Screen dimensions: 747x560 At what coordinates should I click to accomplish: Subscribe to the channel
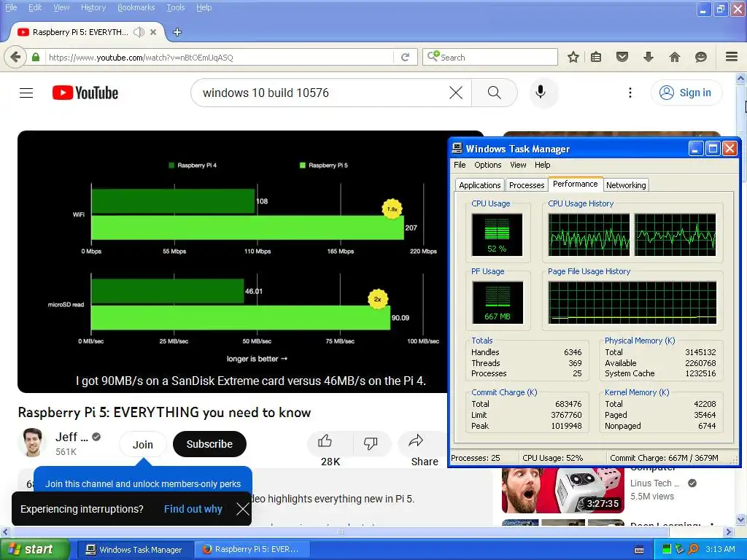209,444
